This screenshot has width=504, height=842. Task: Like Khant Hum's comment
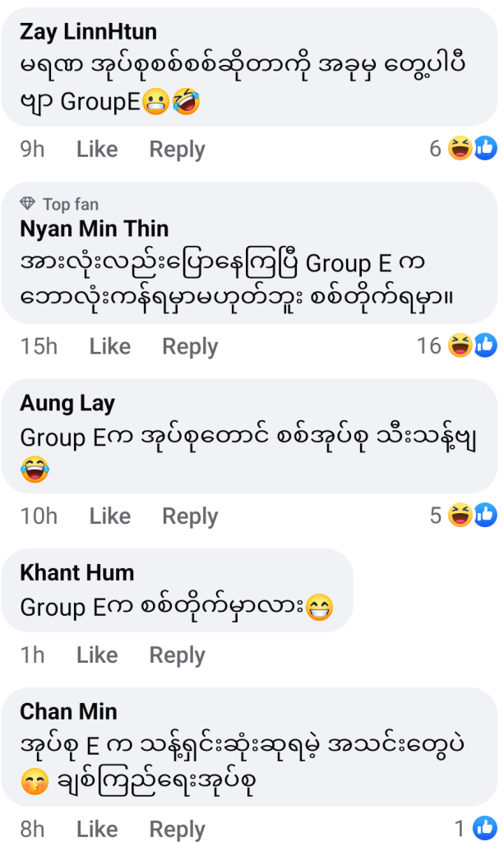97,655
